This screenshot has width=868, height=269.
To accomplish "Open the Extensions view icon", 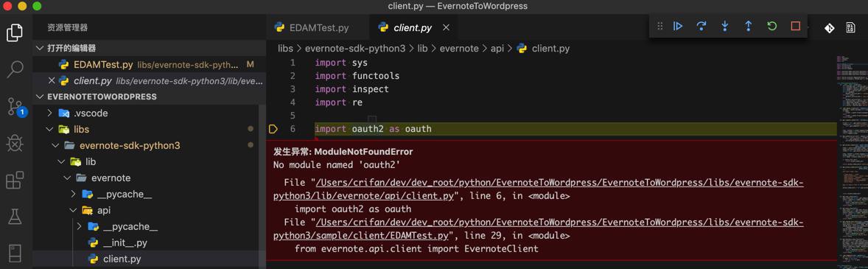I will [15, 180].
